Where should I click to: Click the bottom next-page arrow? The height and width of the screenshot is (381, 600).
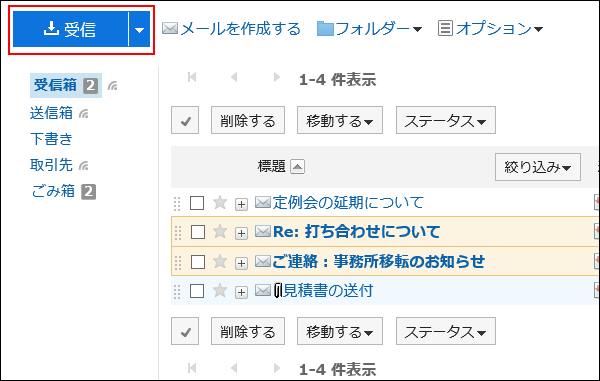click(x=277, y=368)
